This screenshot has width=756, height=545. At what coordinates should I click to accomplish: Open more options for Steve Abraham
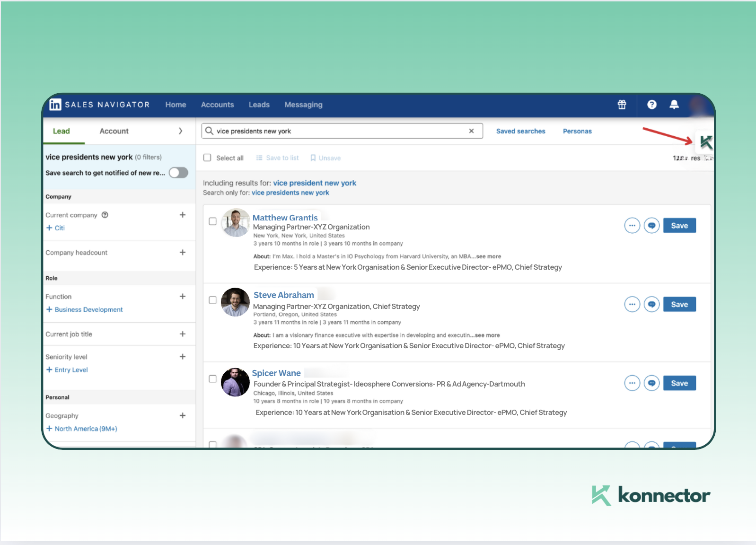point(632,304)
